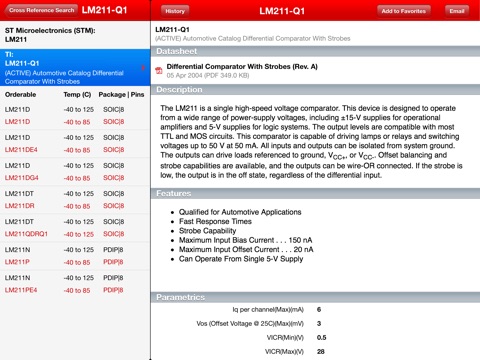Click the Iq per channel value 6

click(x=319, y=310)
